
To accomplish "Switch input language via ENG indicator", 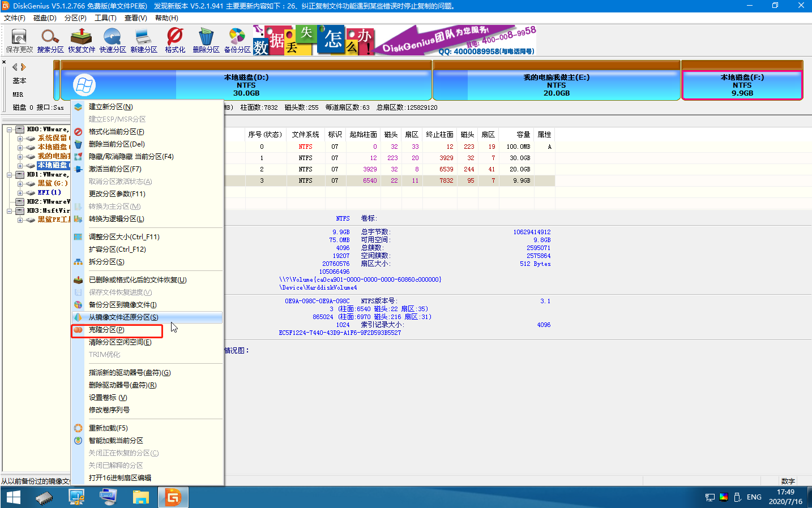I will click(754, 497).
